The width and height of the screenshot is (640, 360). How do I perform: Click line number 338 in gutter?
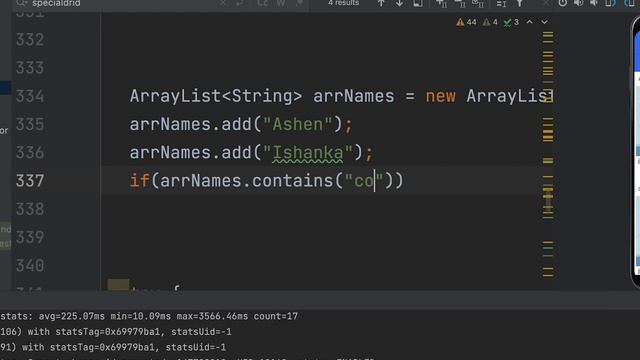[30, 209]
